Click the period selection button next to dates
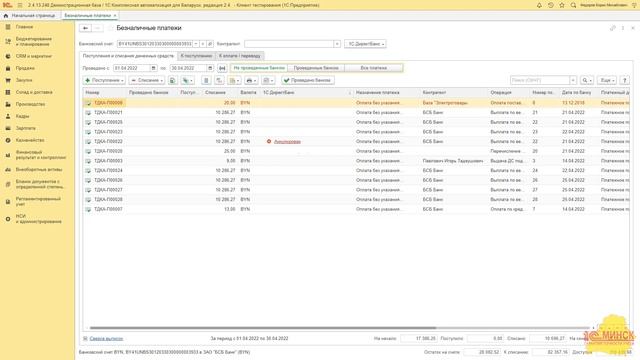The height and width of the screenshot is (360, 640). (x=222, y=68)
